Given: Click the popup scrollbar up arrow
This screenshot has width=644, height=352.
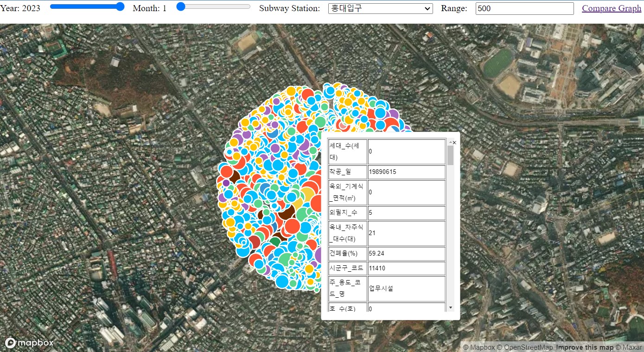Looking at the screenshot, I should click(450, 142).
